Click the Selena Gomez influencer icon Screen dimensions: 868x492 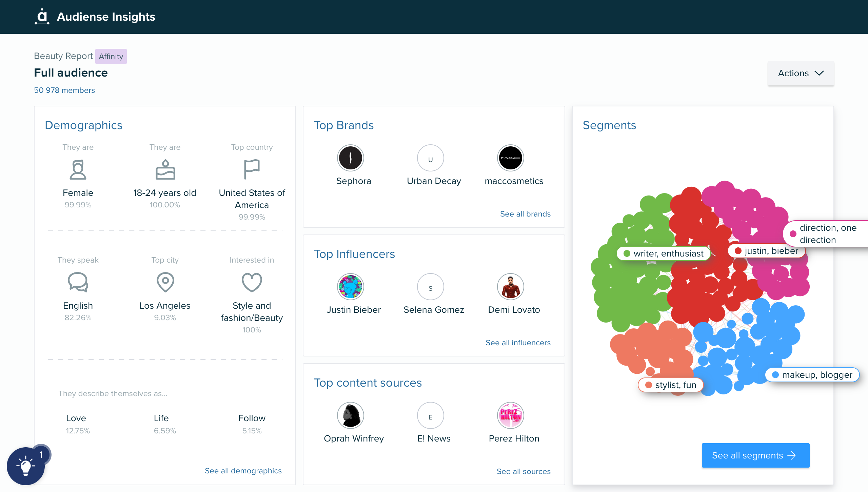(x=433, y=288)
